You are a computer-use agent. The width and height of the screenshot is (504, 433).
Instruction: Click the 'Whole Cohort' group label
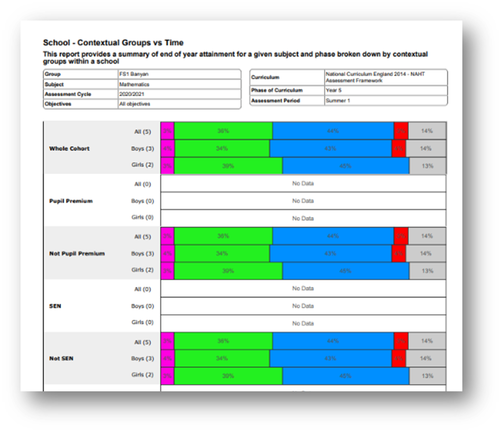(70, 149)
